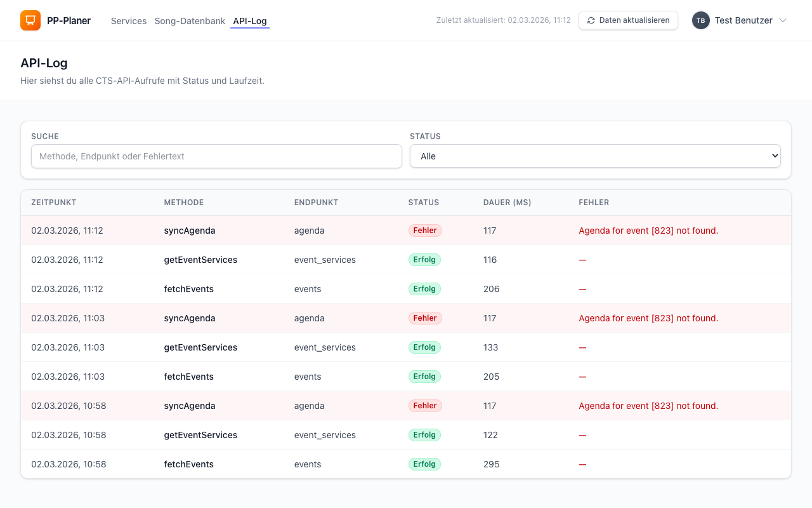This screenshot has height=508, width=812.
Task: Click the Erfolg badge in the 10:58 fetchEvents row
Action: pyautogui.click(x=424, y=464)
